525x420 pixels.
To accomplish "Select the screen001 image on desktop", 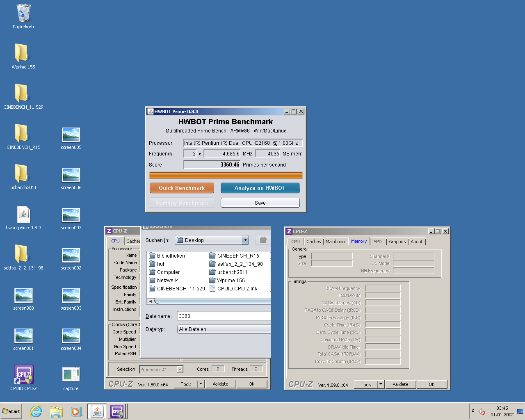I will click(x=23, y=338).
